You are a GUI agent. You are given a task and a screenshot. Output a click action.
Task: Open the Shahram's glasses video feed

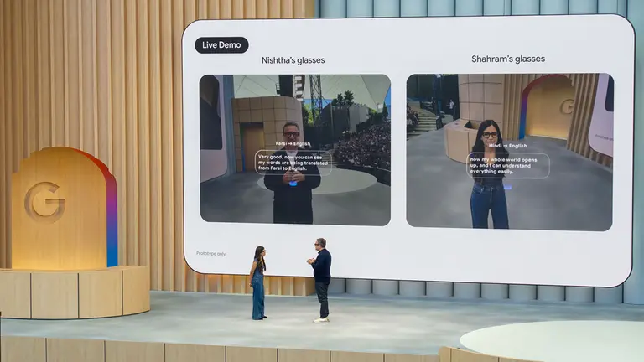(x=509, y=151)
